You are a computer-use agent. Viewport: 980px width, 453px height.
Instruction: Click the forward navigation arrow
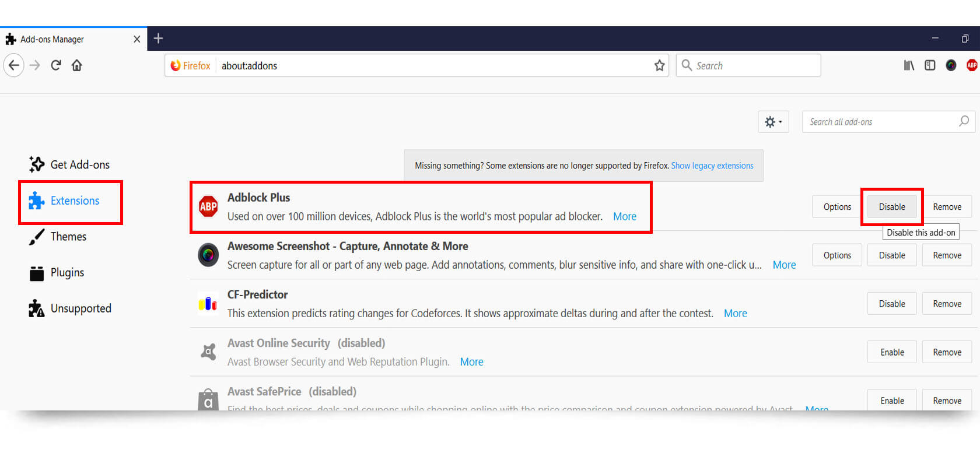(x=35, y=65)
